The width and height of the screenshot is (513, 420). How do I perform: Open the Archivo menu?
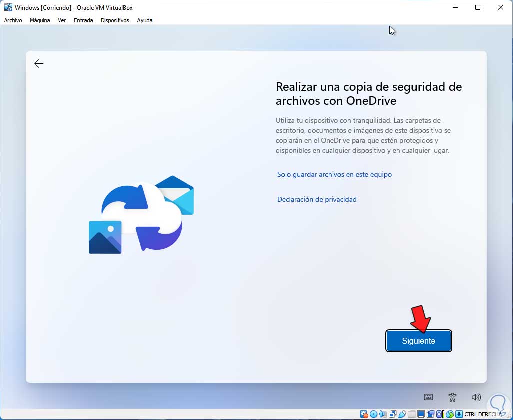(x=13, y=20)
